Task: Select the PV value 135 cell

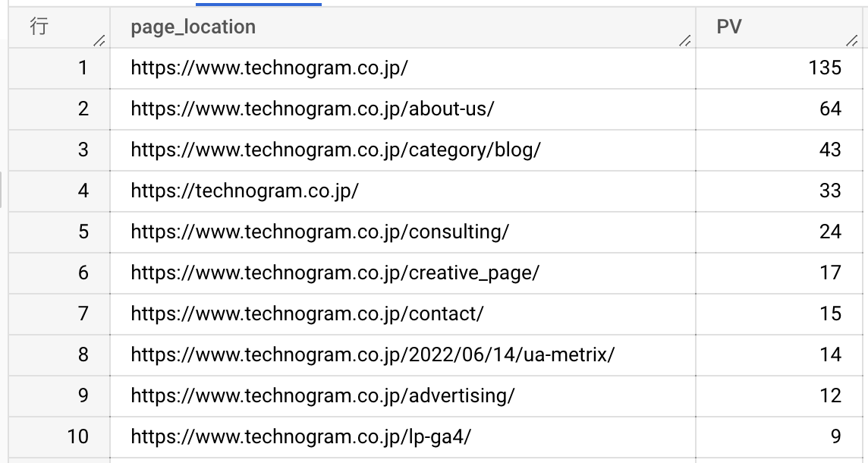Action: point(779,68)
